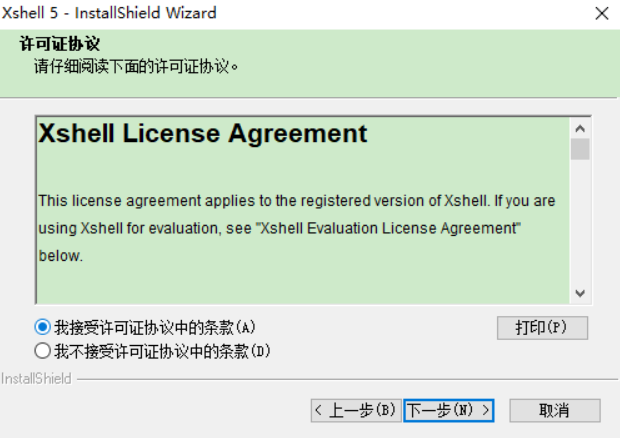620x438 pixels.
Task: Continue with 下一步(N) button
Action: (449, 410)
